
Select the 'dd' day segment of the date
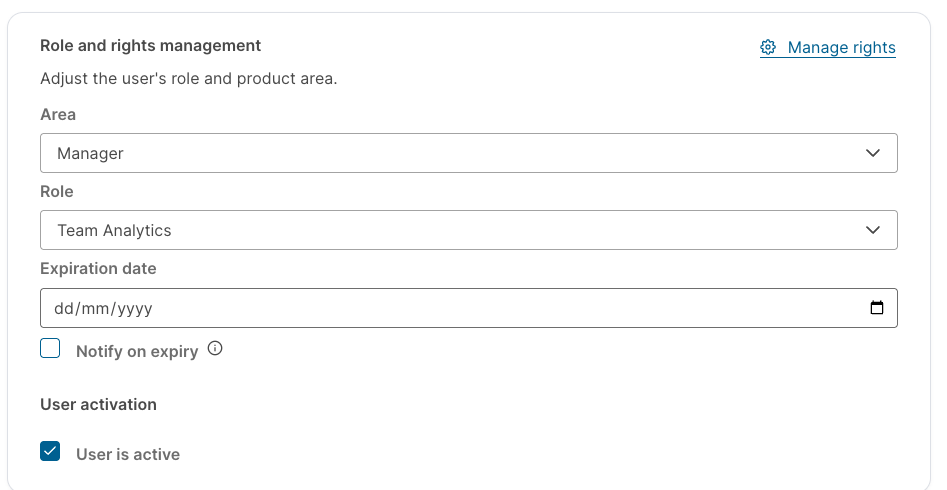tap(63, 308)
